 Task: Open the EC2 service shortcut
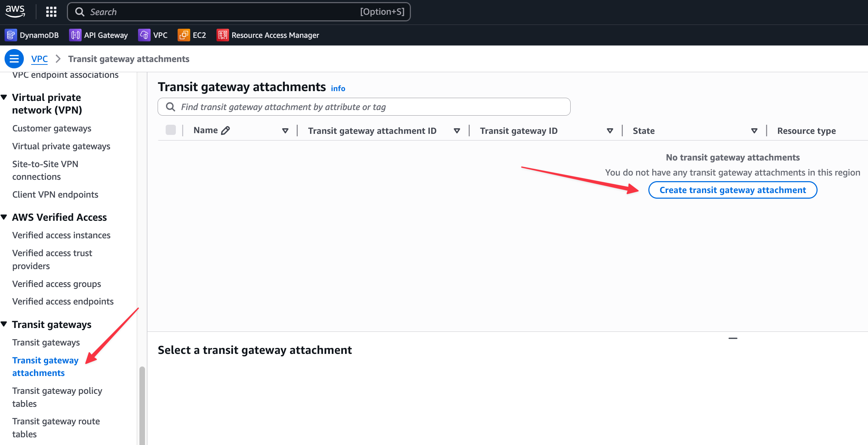(x=191, y=35)
